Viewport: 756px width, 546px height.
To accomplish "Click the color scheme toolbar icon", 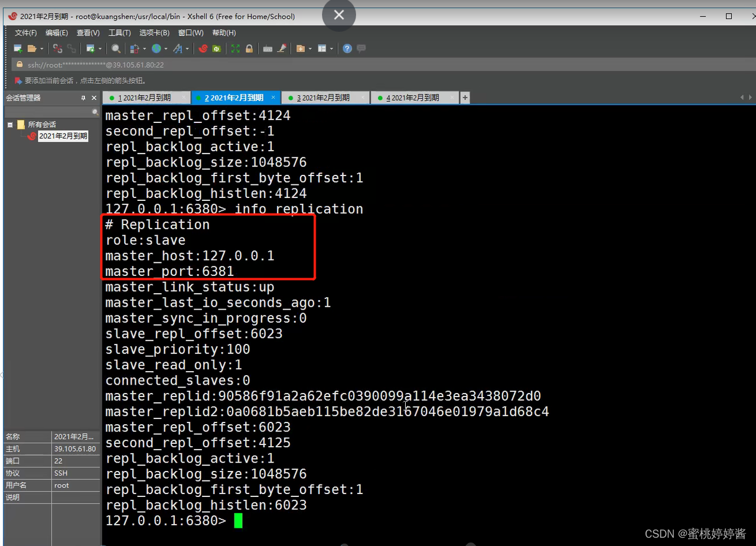I will pyautogui.click(x=135, y=48).
